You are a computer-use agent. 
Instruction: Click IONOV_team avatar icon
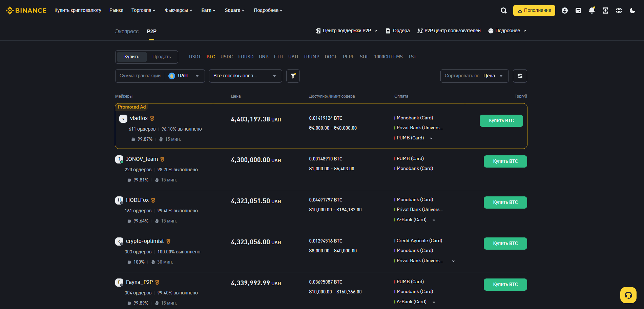pyautogui.click(x=119, y=159)
